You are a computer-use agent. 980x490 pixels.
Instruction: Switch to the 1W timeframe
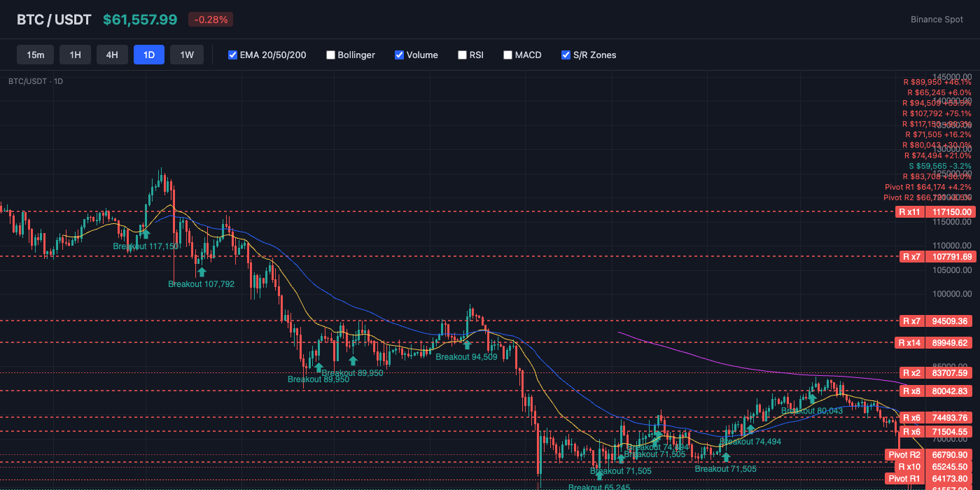click(x=187, y=55)
